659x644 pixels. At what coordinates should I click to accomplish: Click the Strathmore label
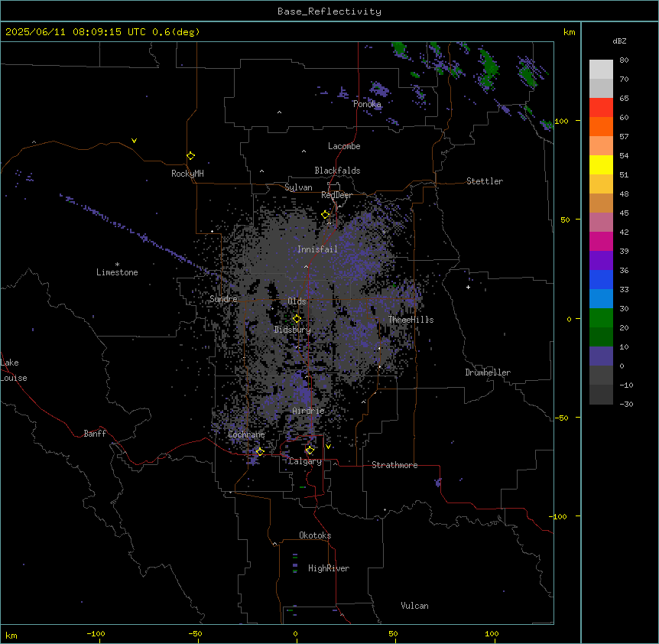point(394,465)
